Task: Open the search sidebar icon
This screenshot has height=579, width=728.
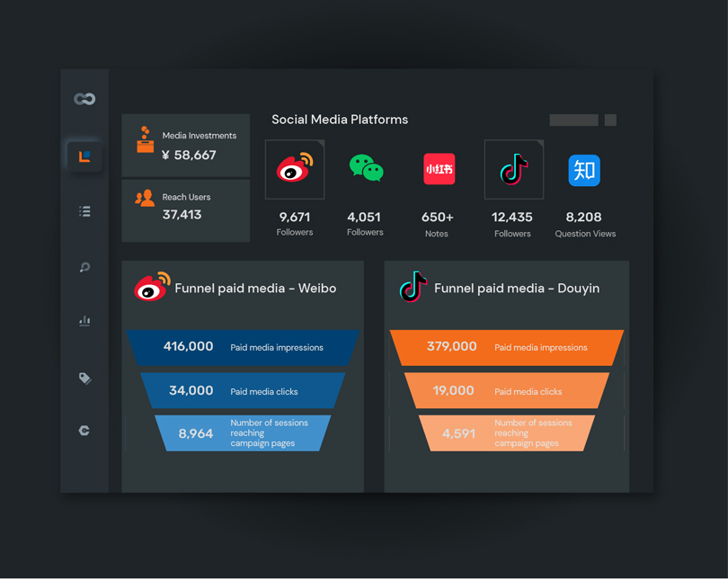Action: [x=84, y=267]
